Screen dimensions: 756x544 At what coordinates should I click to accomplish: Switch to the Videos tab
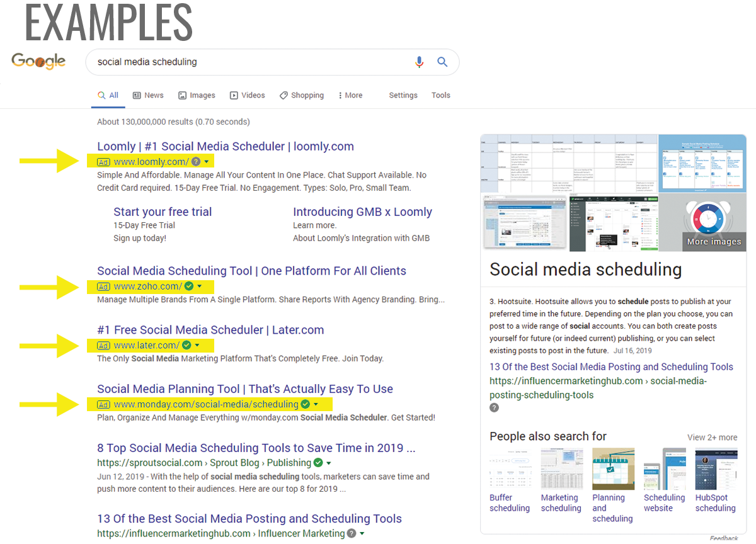tap(247, 95)
